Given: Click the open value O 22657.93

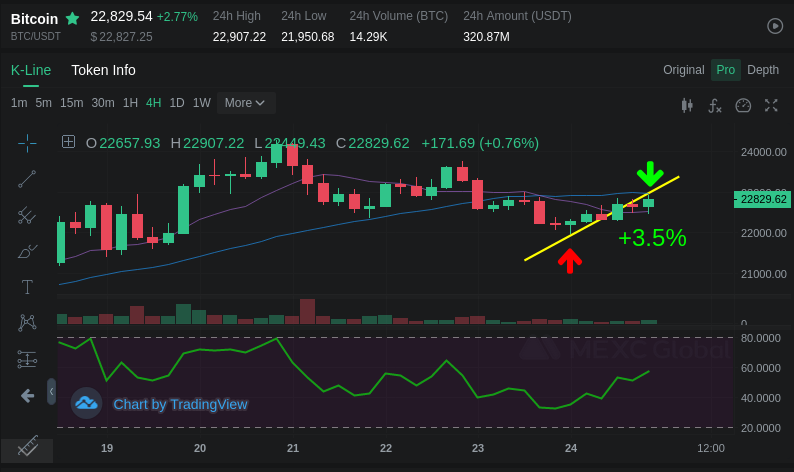Looking at the screenshot, I should click(123, 143).
